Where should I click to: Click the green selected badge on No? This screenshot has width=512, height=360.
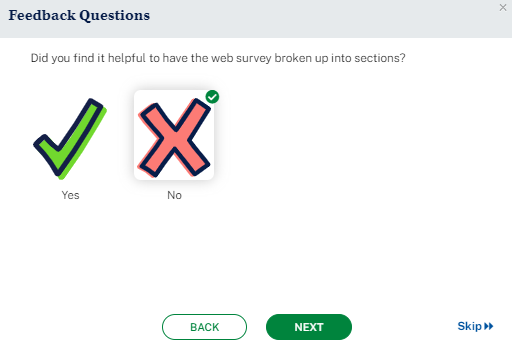pos(212,97)
